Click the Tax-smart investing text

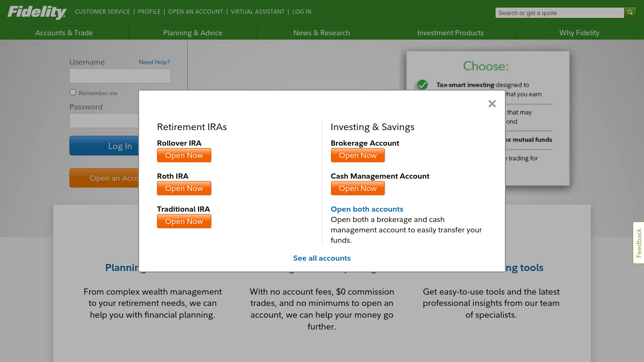(x=465, y=85)
